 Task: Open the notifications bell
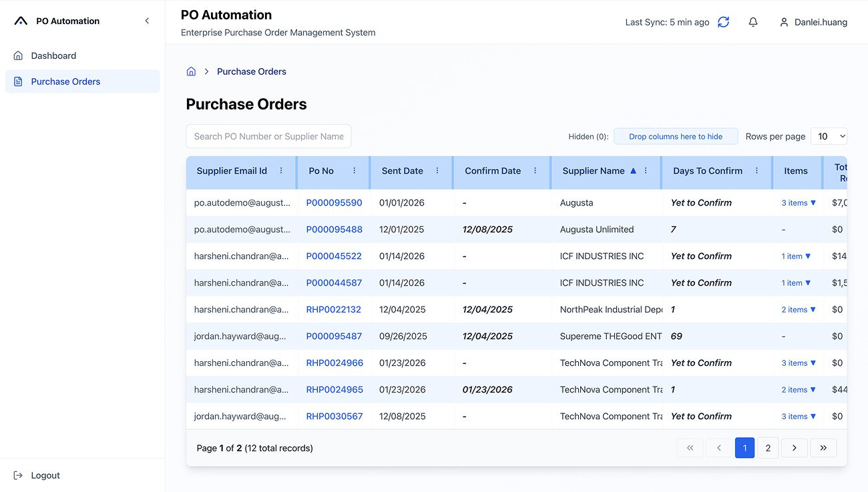(753, 21)
